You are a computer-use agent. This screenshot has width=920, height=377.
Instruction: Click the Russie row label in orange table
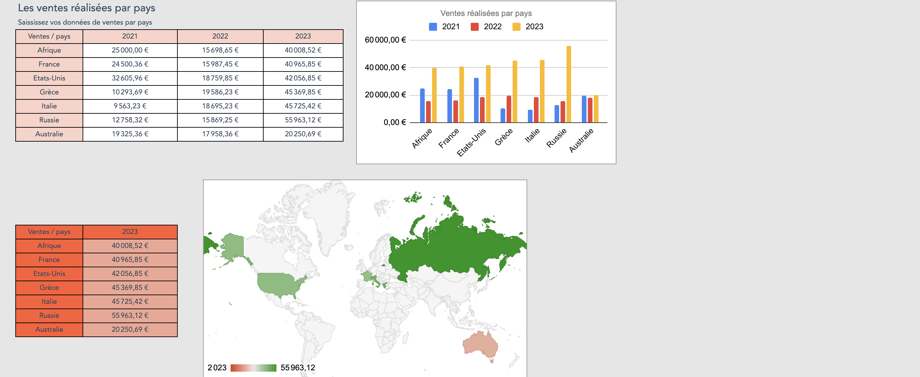pyautogui.click(x=49, y=315)
